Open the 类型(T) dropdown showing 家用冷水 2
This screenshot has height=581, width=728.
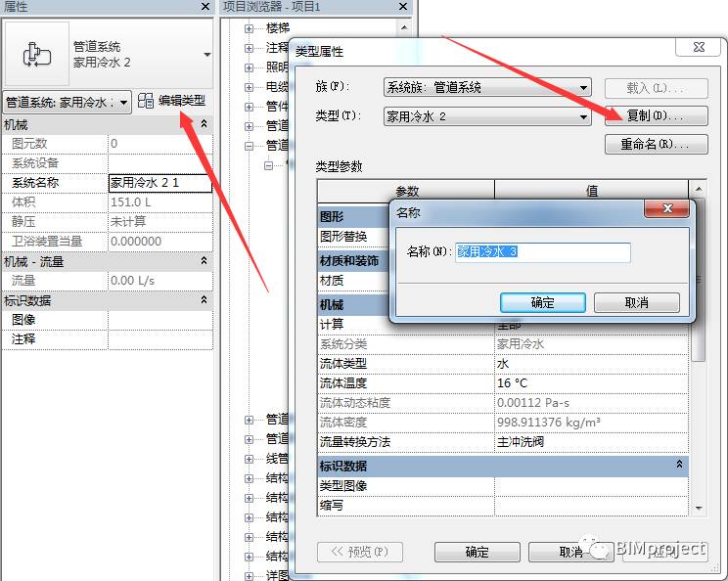(x=487, y=116)
